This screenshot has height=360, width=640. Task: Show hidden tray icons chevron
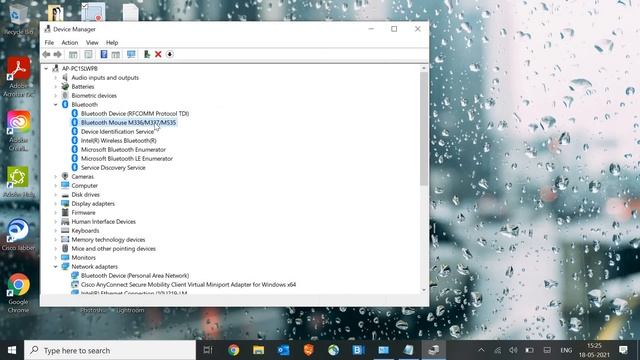[x=481, y=350]
